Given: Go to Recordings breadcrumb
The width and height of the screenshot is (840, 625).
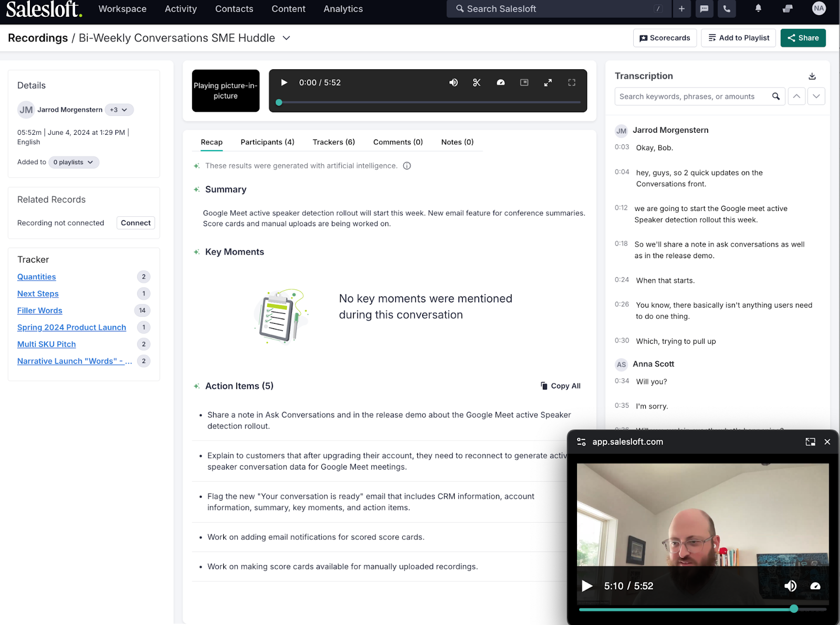Looking at the screenshot, I should click(x=38, y=38).
